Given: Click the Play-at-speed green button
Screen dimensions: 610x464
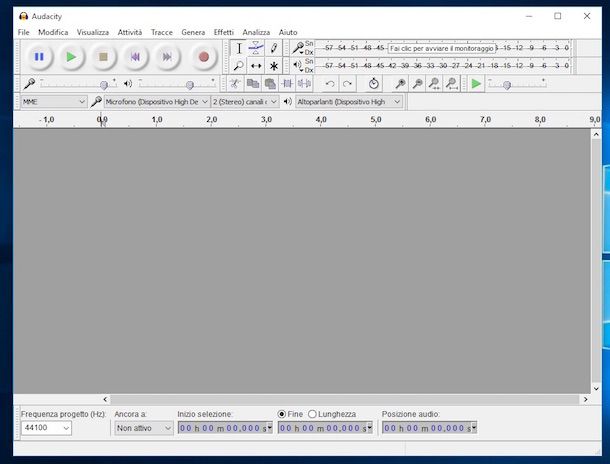Looking at the screenshot, I should 476,84.
